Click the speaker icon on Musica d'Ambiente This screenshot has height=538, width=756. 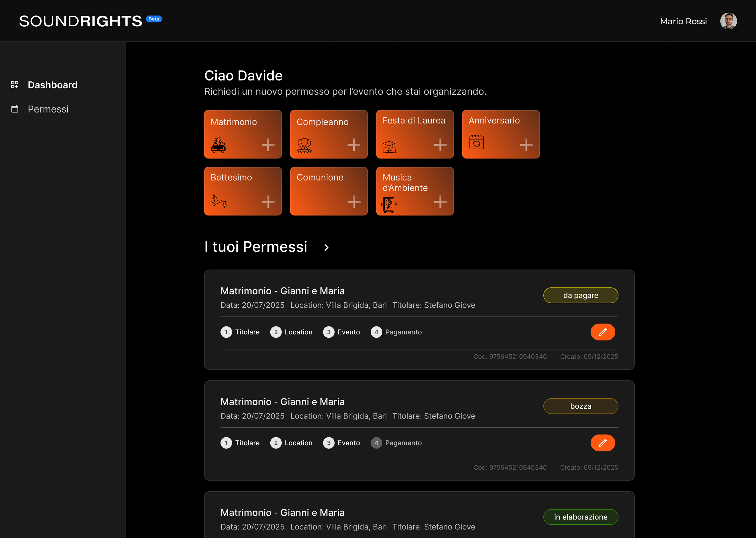click(389, 205)
